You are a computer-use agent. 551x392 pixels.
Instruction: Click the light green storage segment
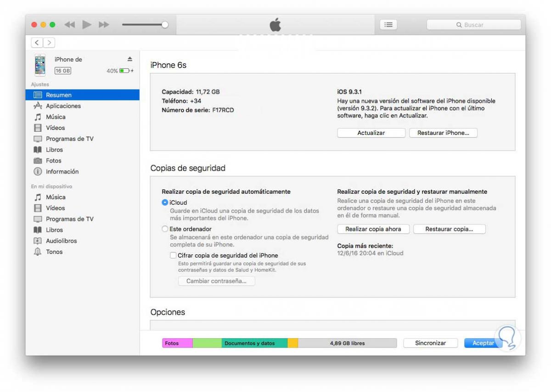pyautogui.click(x=207, y=343)
